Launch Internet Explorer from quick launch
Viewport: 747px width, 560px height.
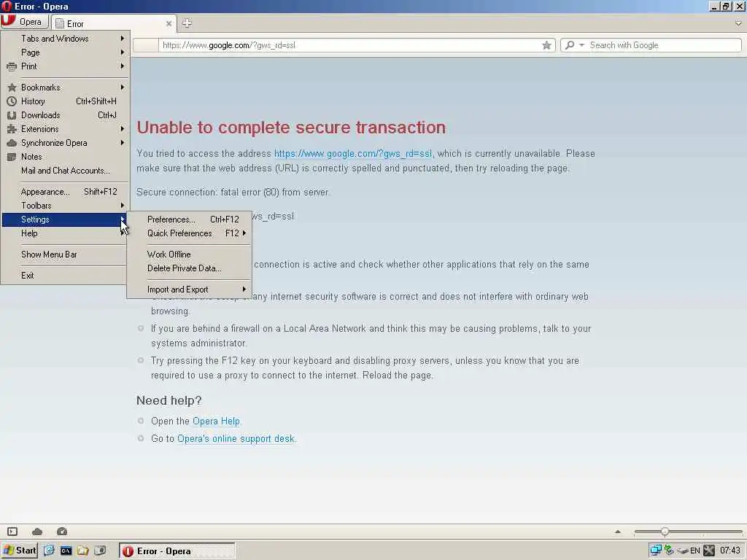49,551
